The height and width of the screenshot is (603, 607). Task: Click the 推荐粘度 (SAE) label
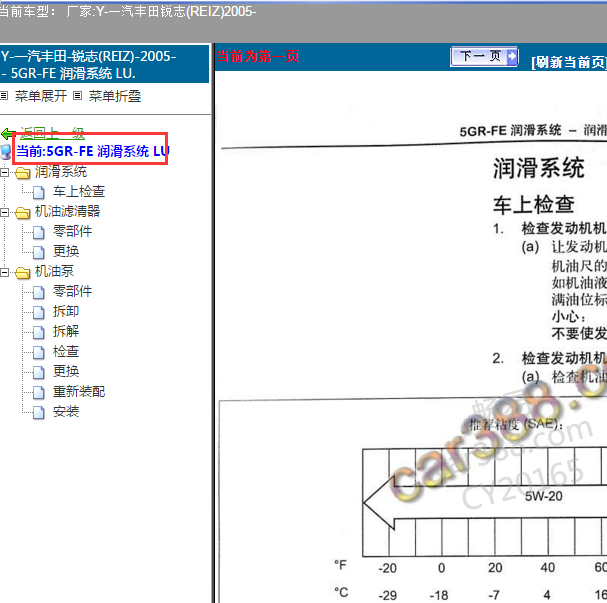pyautogui.click(x=516, y=425)
